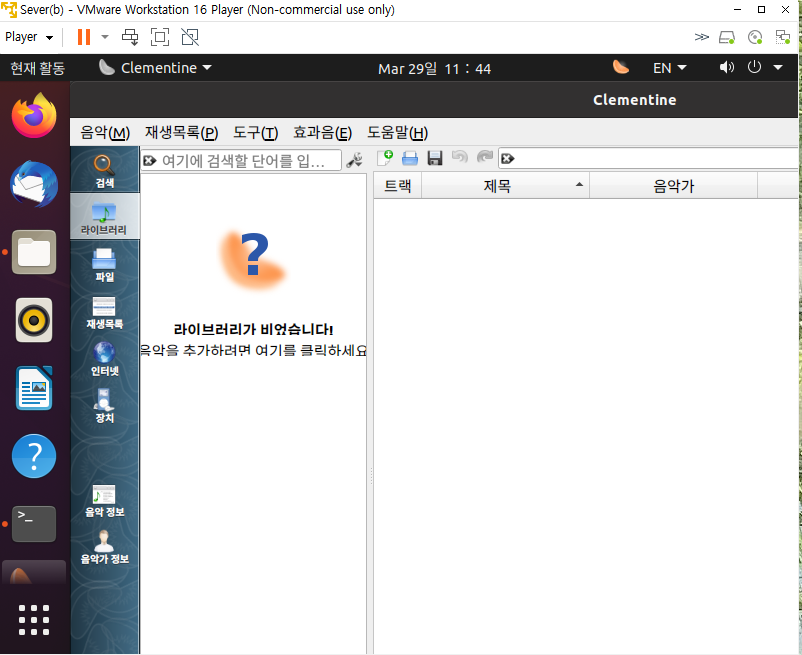The width and height of the screenshot is (802, 655).
Task: Open the 장치 (devices) sidebar tab
Action: [104, 406]
